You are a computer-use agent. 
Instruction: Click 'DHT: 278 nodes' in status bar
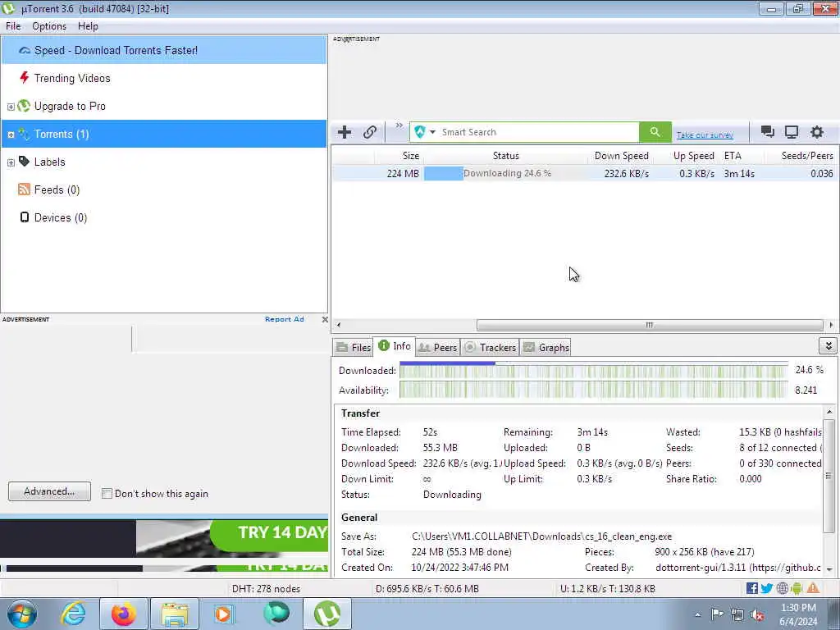tap(266, 589)
